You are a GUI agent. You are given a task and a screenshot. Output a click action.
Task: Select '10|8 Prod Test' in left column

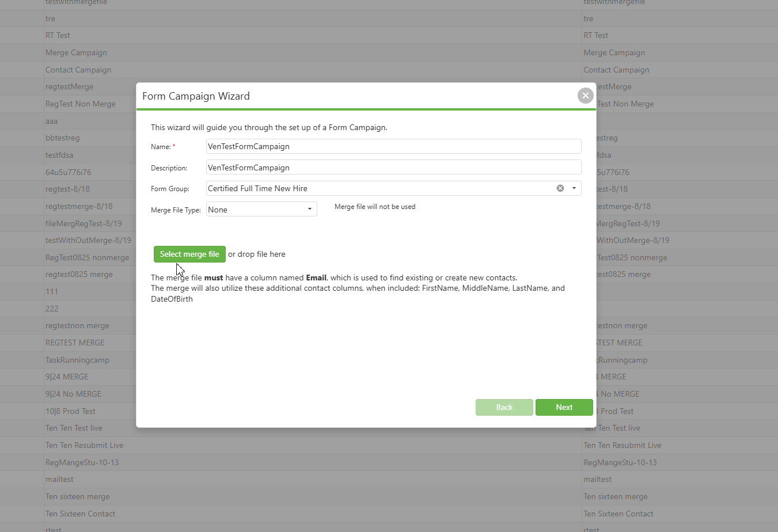click(70, 411)
